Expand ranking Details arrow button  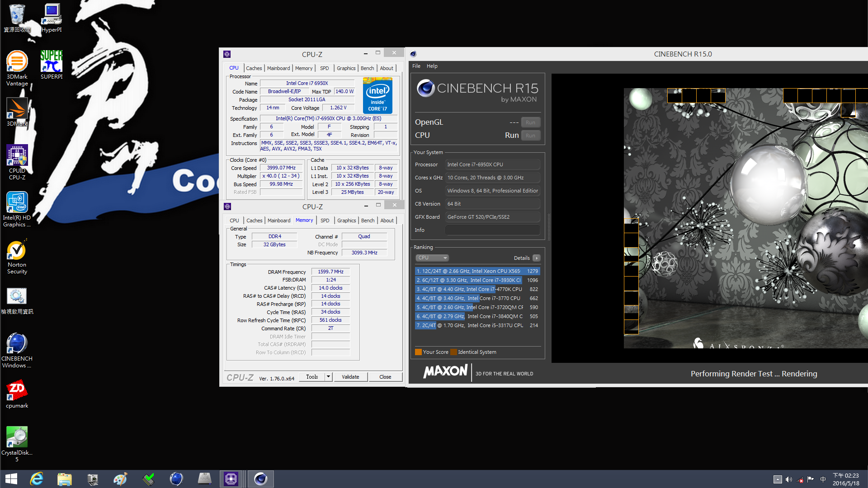click(x=537, y=258)
